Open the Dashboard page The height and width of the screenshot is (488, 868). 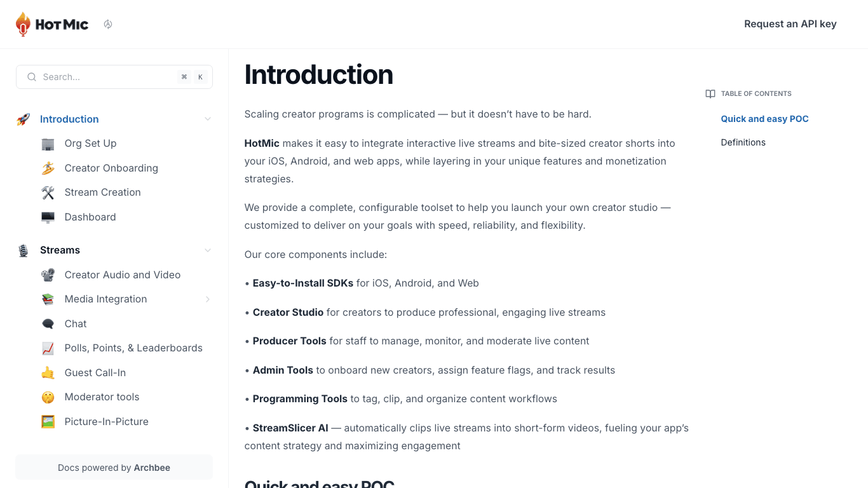(x=90, y=217)
